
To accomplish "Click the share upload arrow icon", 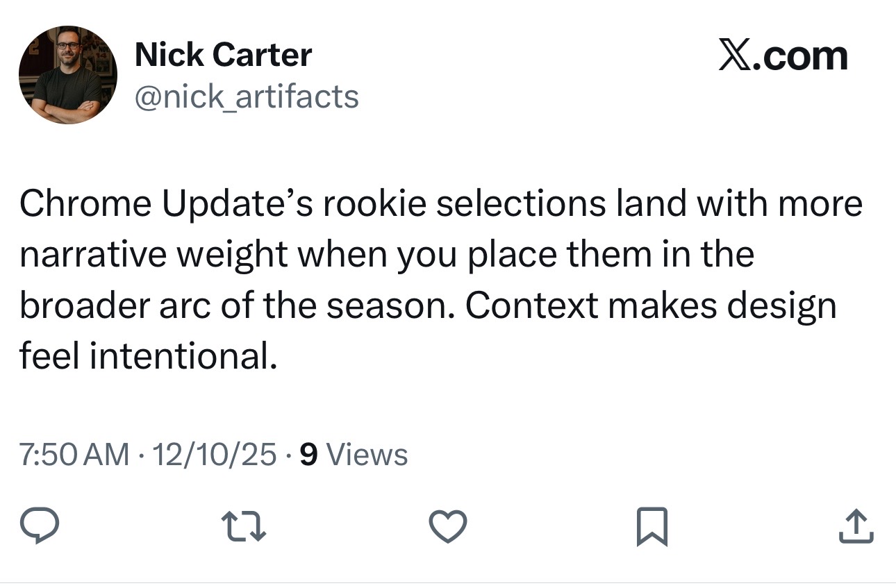I will coord(856,527).
